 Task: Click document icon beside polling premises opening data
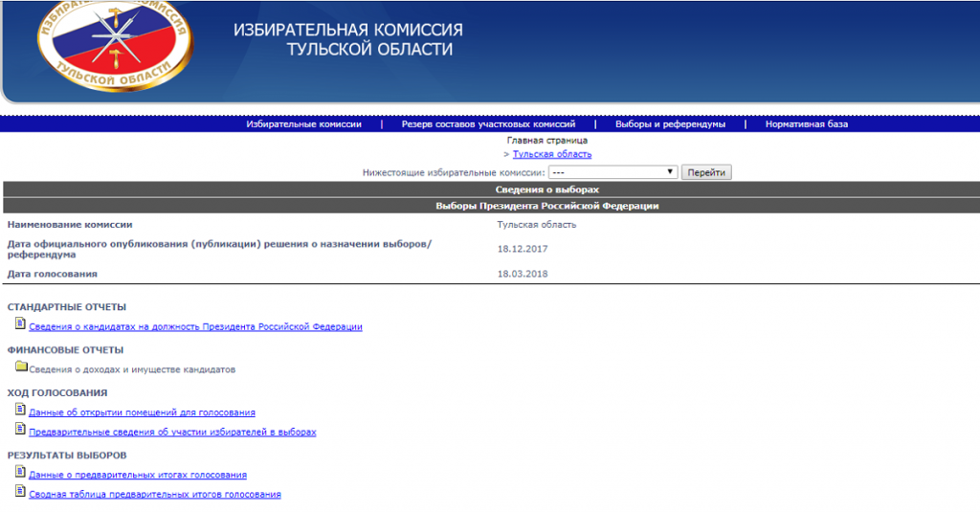pyautogui.click(x=21, y=410)
